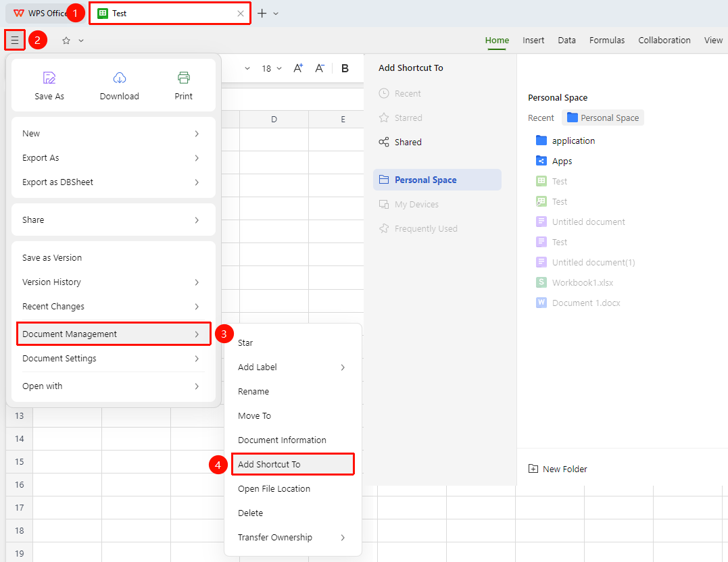Open the font size dropdown showing 18
728x562 pixels.
[272, 69]
